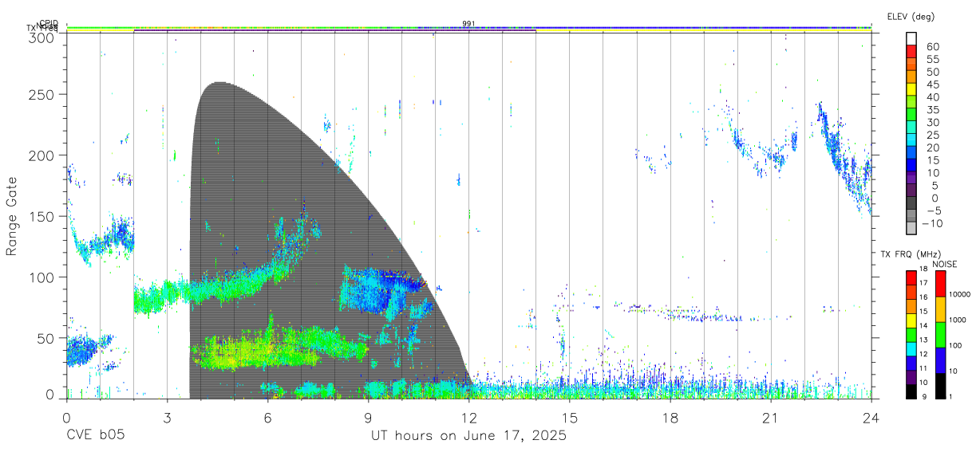Click the red segment of the ELEV colorbar
Screen dimensions: 980x452
pos(911,51)
